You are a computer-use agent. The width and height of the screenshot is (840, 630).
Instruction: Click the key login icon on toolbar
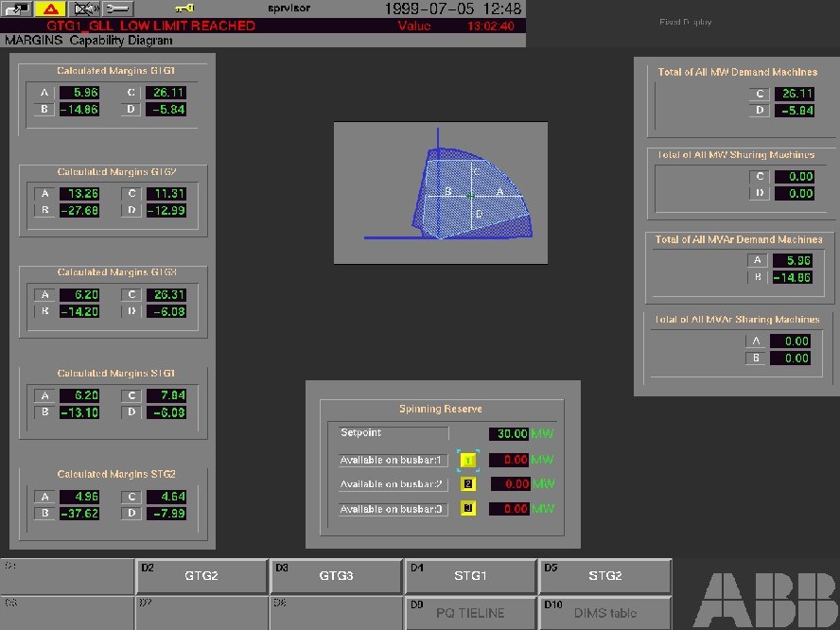click(184, 9)
